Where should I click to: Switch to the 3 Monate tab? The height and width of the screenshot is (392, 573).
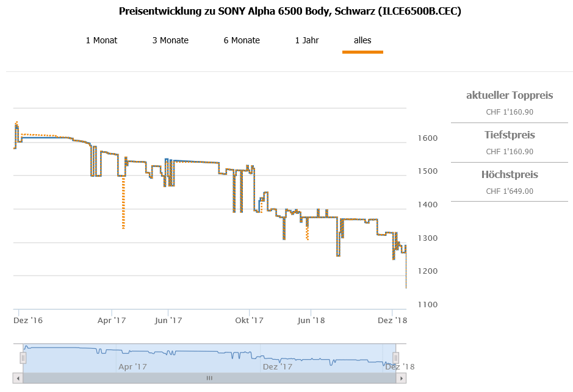click(170, 40)
